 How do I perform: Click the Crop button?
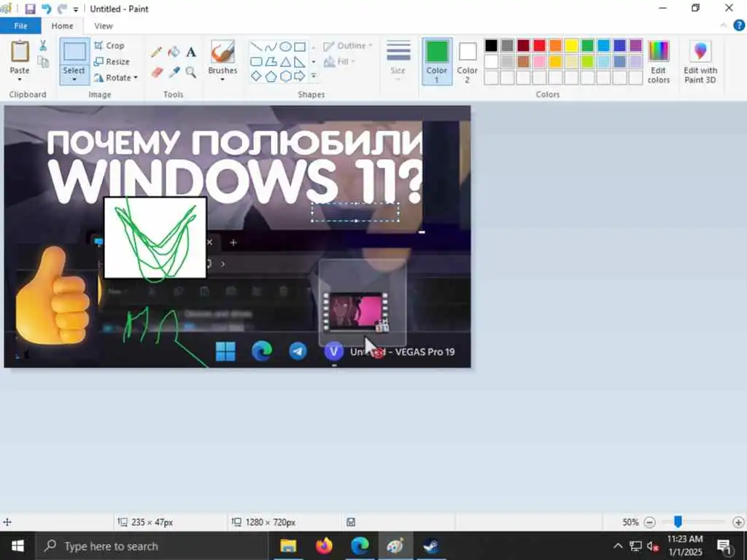(109, 46)
